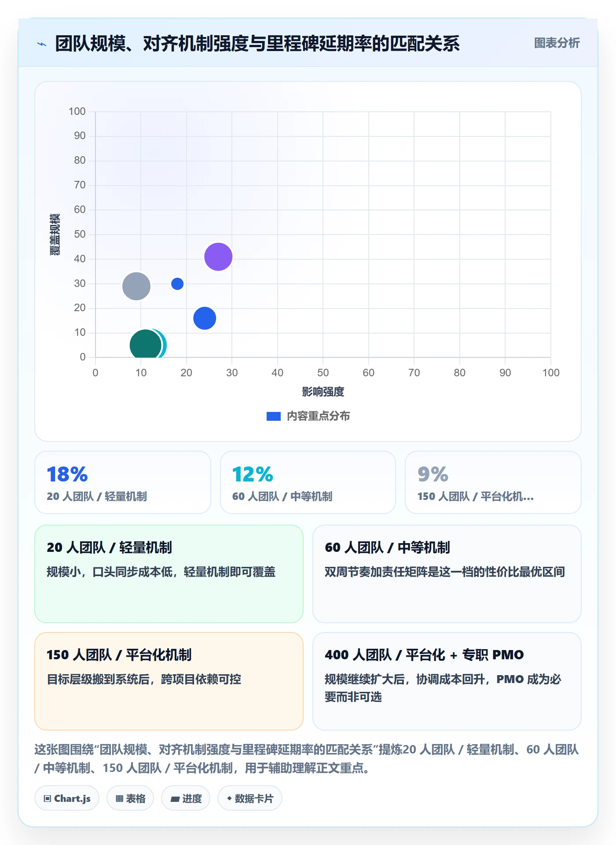Open the 18% stat card
The width and height of the screenshot is (616, 845).
click(x=123, y=482)
